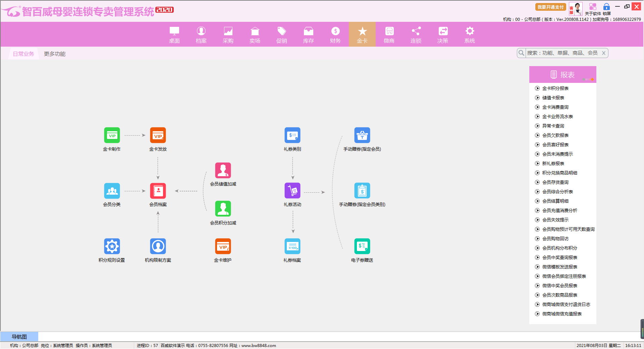
Task: Open the 金卡制作 VIP card icon
Action: click(x=112, y=136)
